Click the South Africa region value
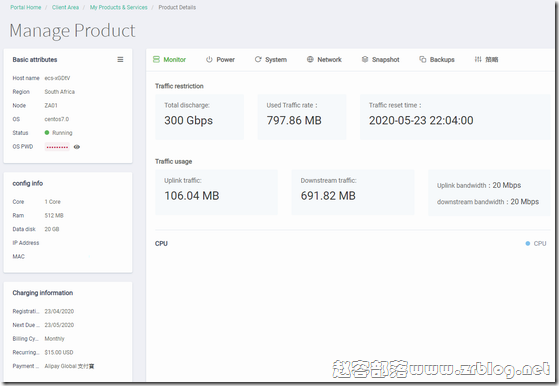The height and width of the screenshot is (386, 559). (x=60, y=92)
